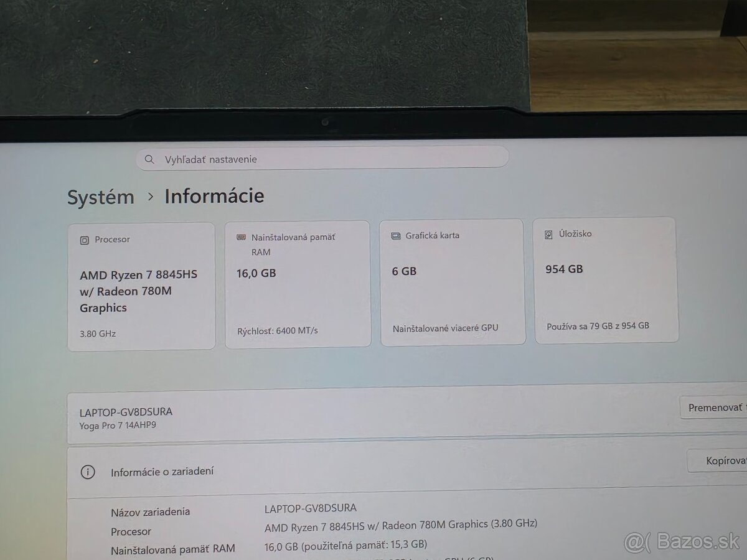The width and height of the screenshot is (747, 560).
Task: Collapse the Informácie o zariadení section
Action: [x=407, y=468]
